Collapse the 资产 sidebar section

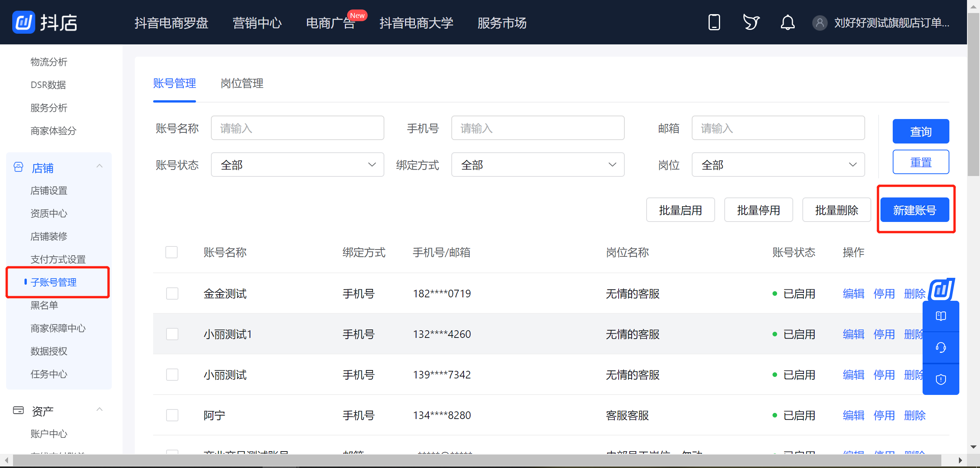pos(100,409)
